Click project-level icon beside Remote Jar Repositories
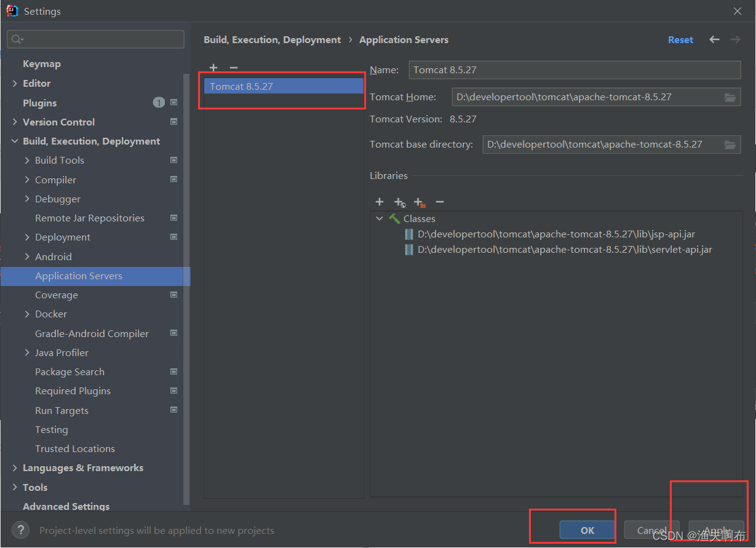Viewport: 756px width, 548px height. (x=173, y=218)
